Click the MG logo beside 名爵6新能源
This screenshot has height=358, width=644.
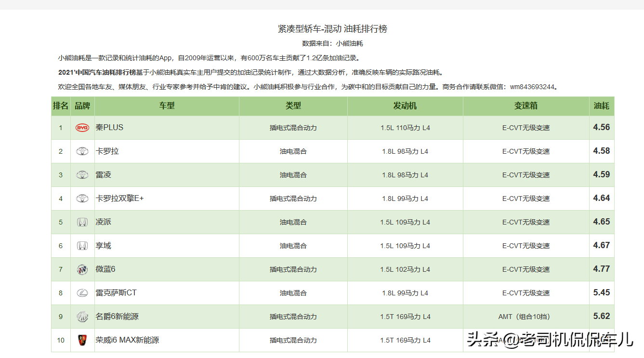82,317
